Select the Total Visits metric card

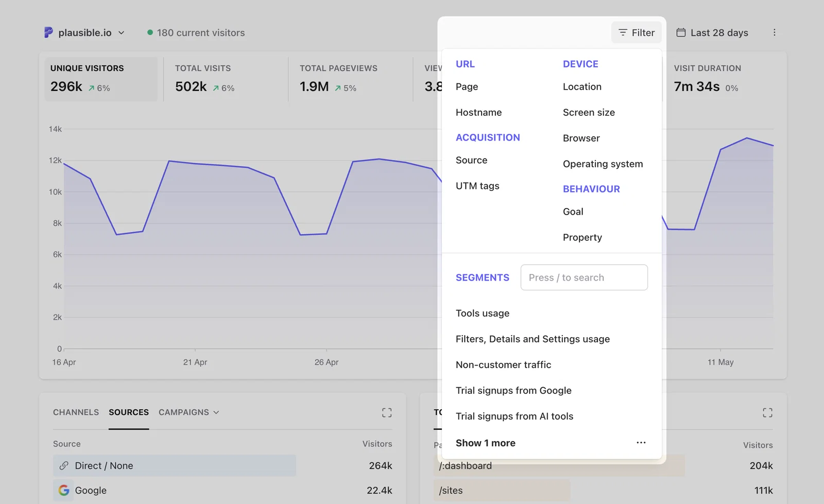226,79
